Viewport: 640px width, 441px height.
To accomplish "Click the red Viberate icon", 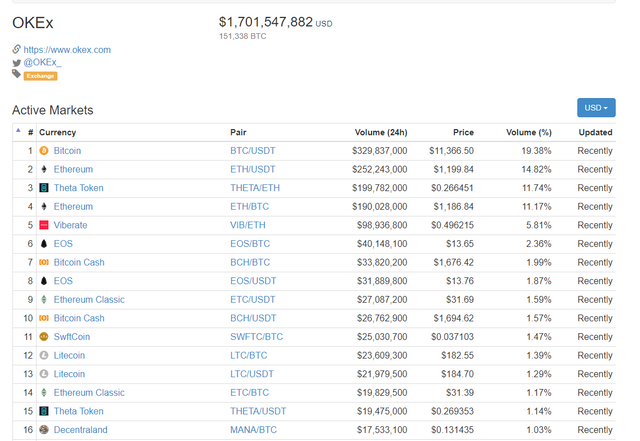I will 44,225.
